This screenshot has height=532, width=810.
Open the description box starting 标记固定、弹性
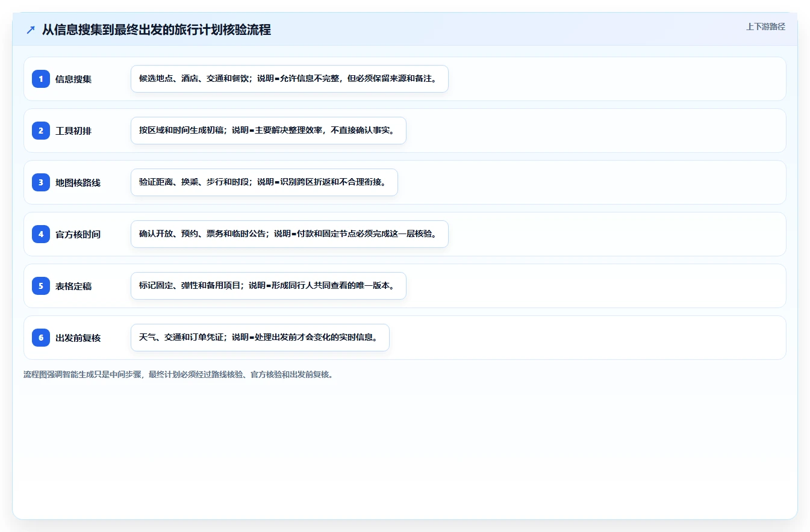(269, 286)
